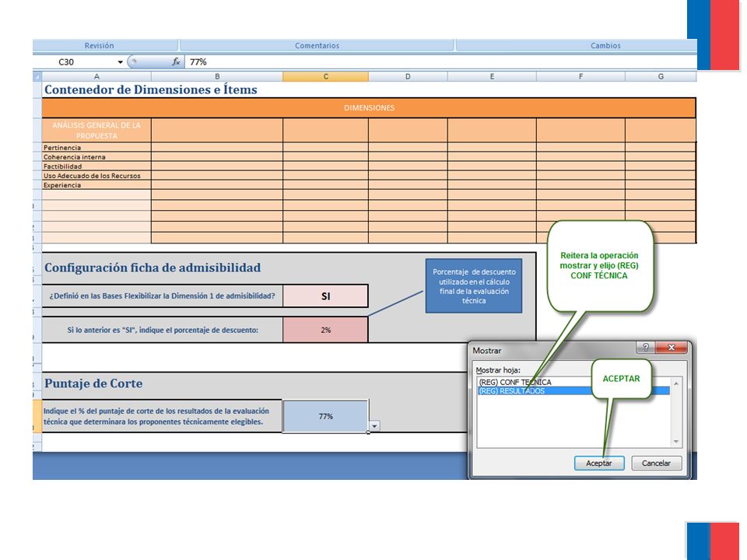The image size is (747, 560).
Task: Click Configuración ficha de admisibilidad heading
Action: [x=153, y=268]
